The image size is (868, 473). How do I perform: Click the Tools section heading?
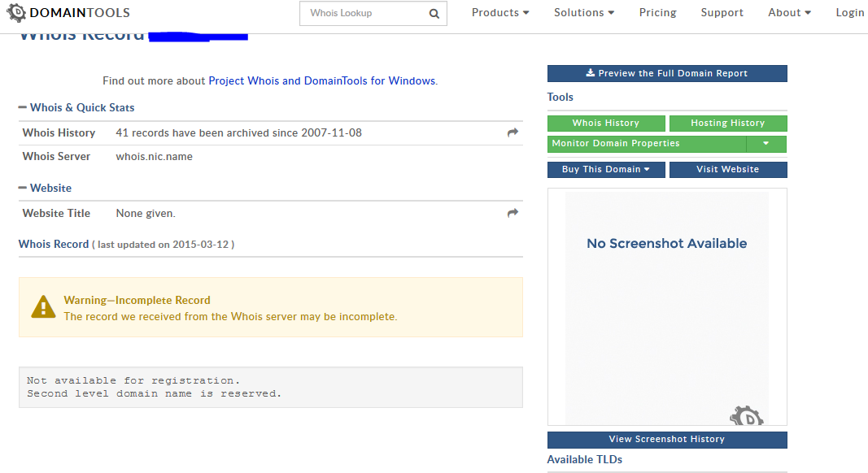coord(560,98)
